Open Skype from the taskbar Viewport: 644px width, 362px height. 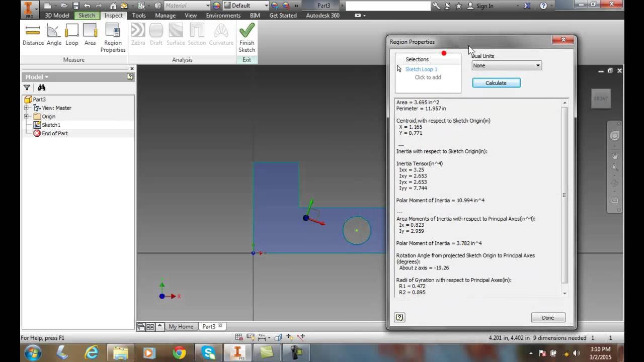[209, 353]
